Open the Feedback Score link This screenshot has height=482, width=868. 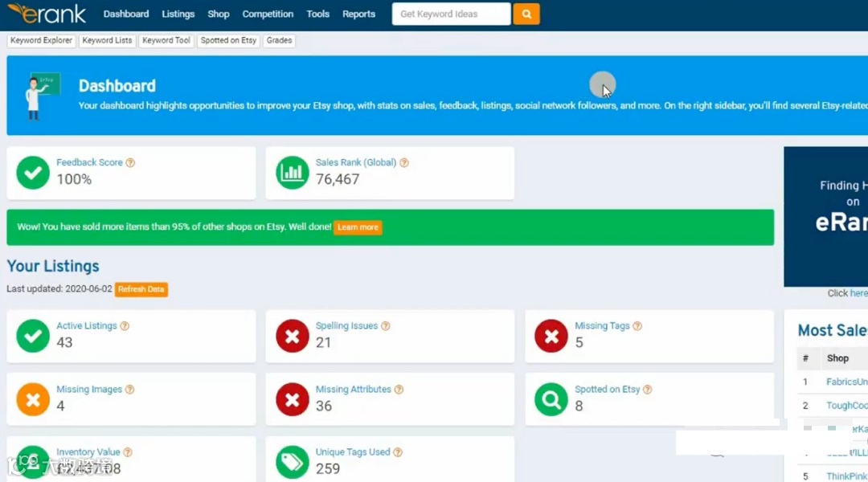(89, 163)
